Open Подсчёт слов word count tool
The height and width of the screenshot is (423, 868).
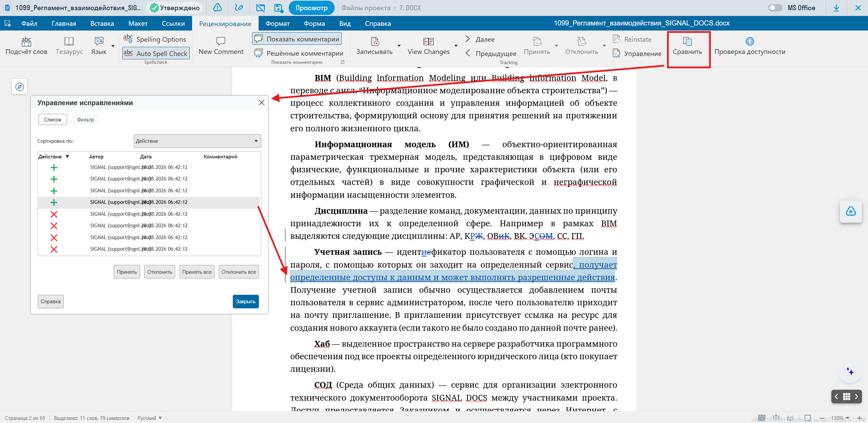26,45
